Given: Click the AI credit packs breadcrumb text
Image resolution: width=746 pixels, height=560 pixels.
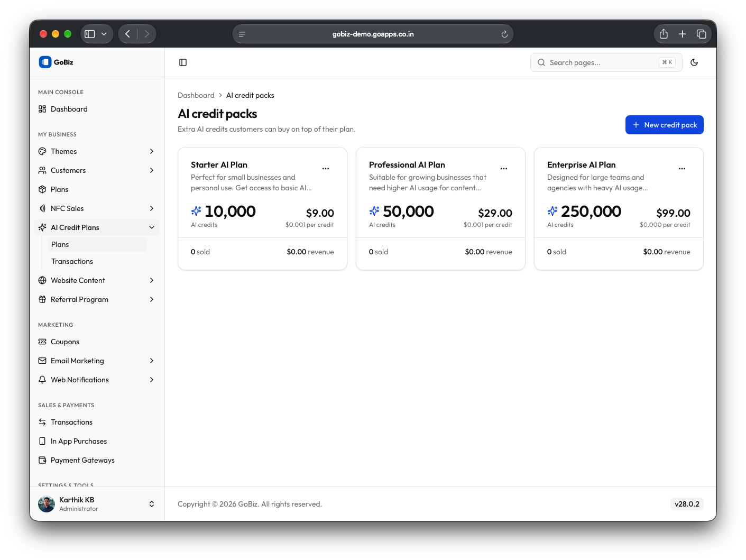Looking at the screenshot, I should click(x=250, y=95).
